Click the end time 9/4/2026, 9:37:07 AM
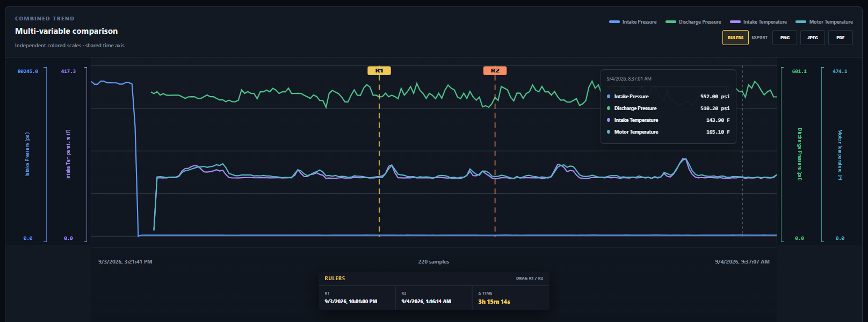This screenshot has width=868, height=322. click(x=742, y=262)
